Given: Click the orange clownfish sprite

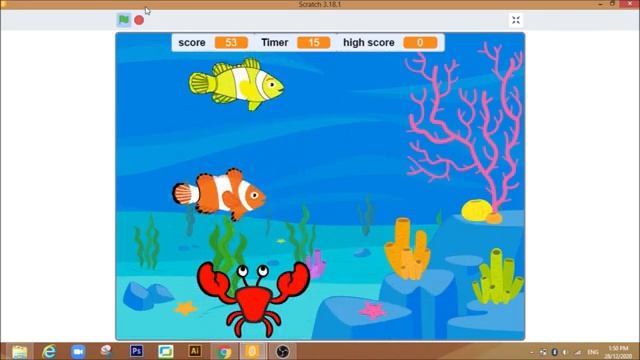Looking at the screenshot, I should click(219, 195).
